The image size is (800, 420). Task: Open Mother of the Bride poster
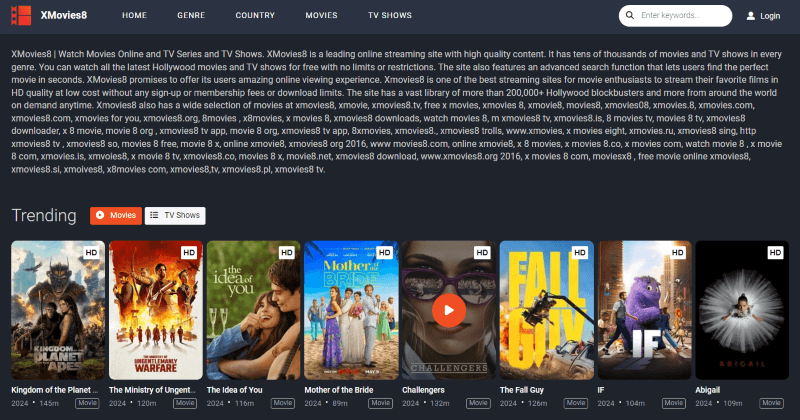pos(352,310)
